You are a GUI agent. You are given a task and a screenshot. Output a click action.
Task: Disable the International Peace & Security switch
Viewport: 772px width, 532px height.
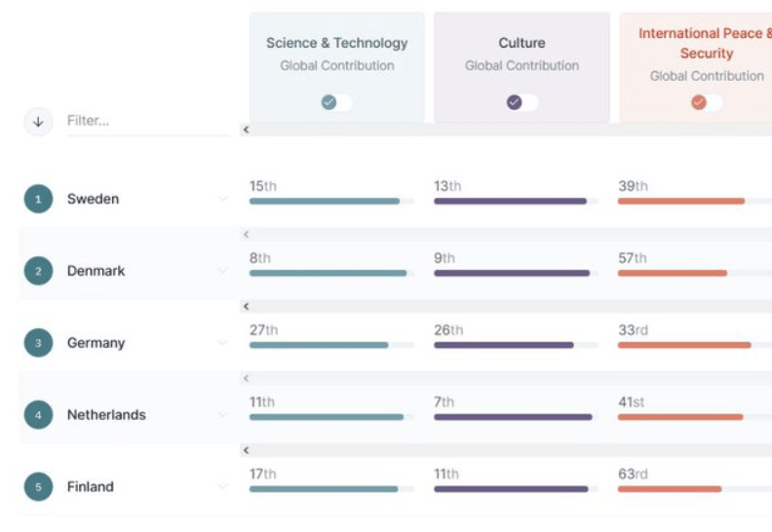pos(706,102)
